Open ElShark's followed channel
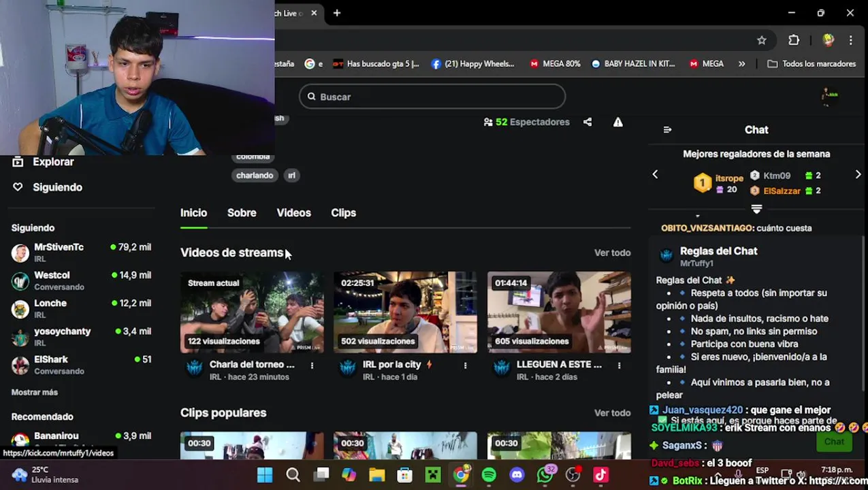Screen dimensions: 868x490 (x=81, y=365)
